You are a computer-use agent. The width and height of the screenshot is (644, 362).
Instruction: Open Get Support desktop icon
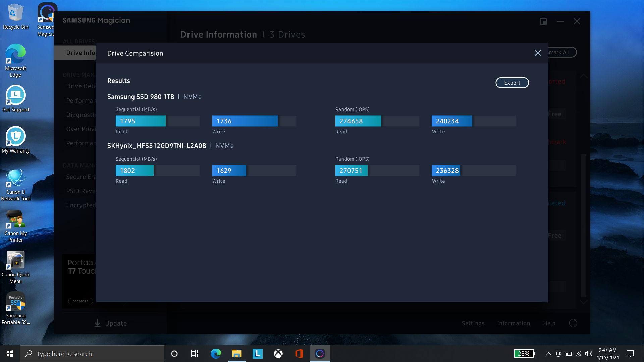15,99
